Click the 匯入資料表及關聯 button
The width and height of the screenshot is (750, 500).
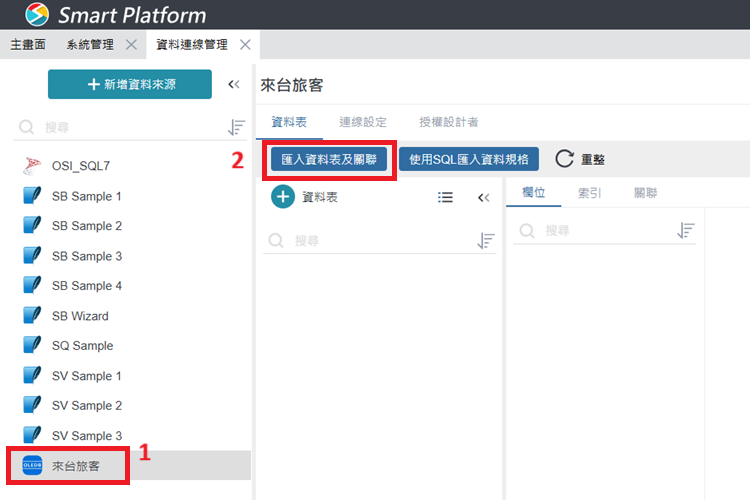[x=328, y=160]
